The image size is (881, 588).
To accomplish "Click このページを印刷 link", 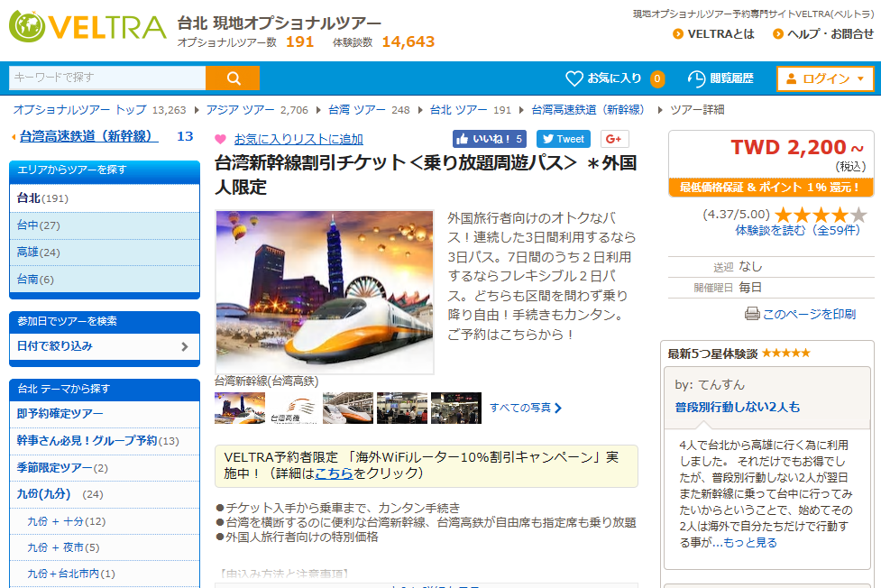I will [809, 314].
